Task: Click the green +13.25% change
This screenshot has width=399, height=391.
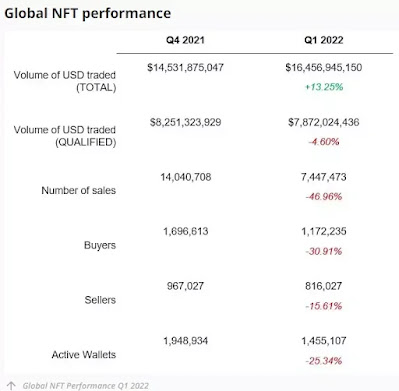Action: tap(324, 87)
